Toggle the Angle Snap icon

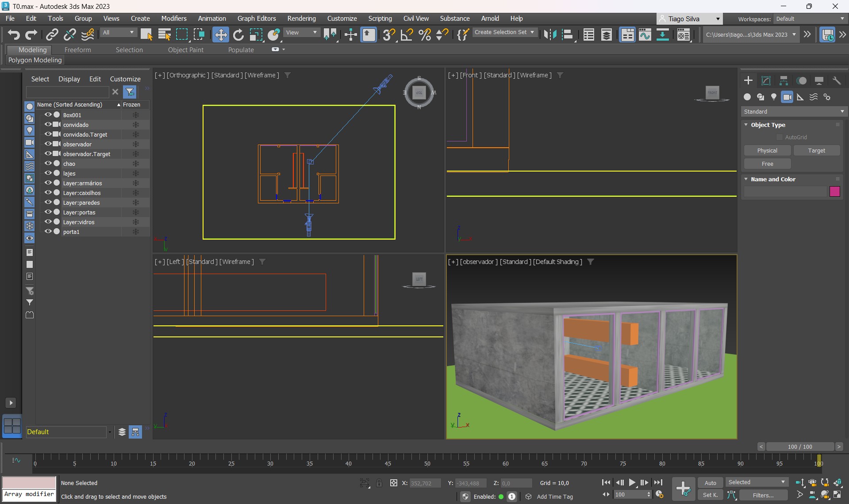point(407,34)
